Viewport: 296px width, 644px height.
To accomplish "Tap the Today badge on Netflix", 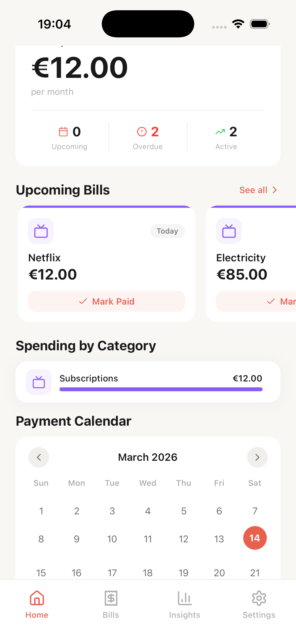I will (x=167, y=231).
